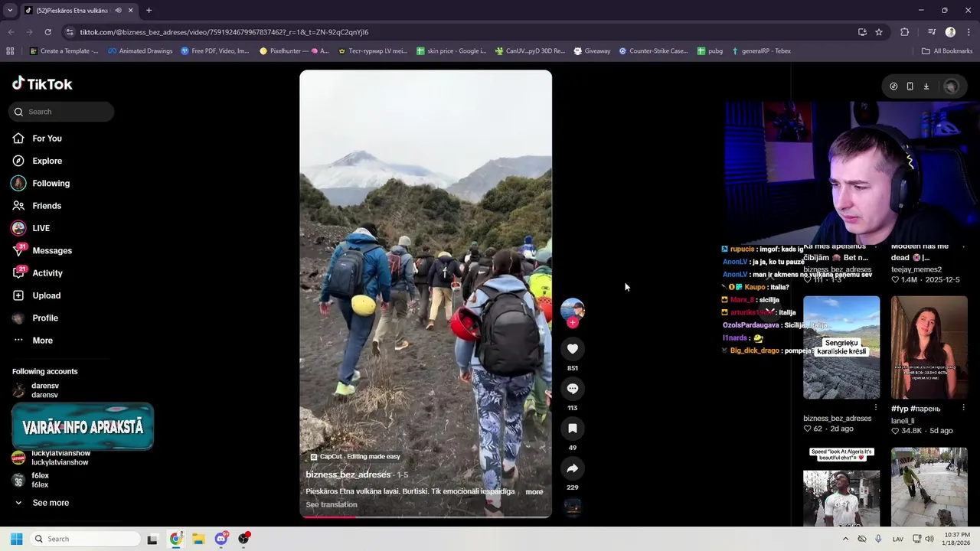
Task: Click See translation under the caption
Action: (x=332, y=504)
